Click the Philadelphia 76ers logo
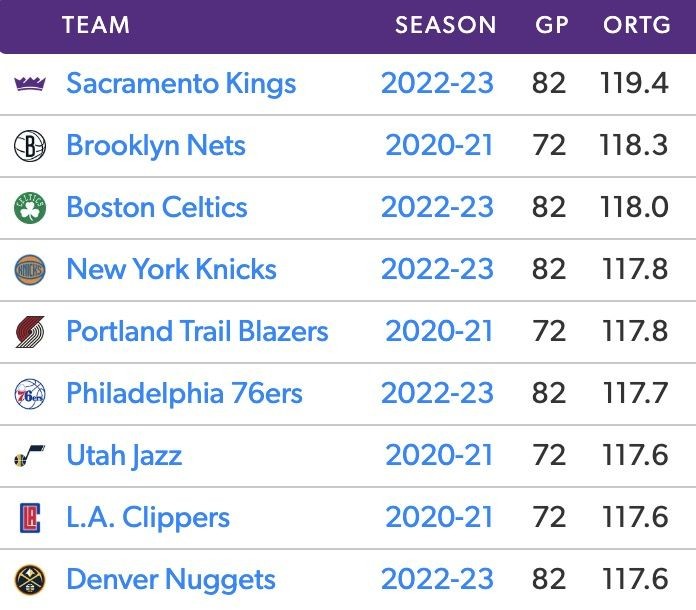The height and width of the screenshot is (610, 696). tap(30, 394)
